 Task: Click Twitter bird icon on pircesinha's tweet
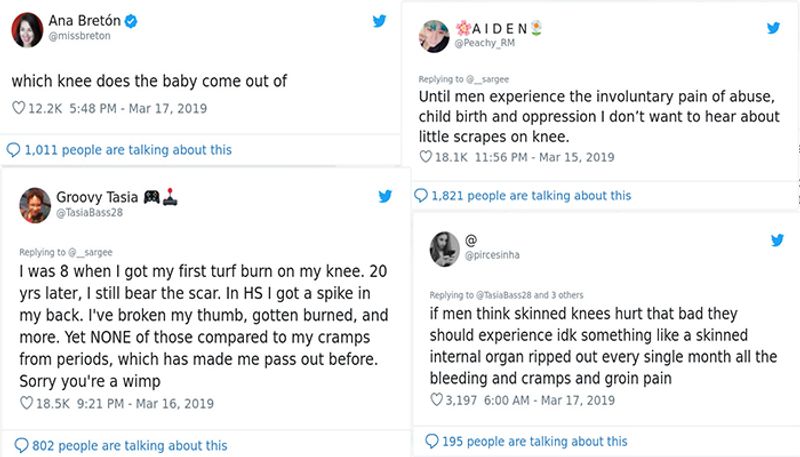point(777,241)
